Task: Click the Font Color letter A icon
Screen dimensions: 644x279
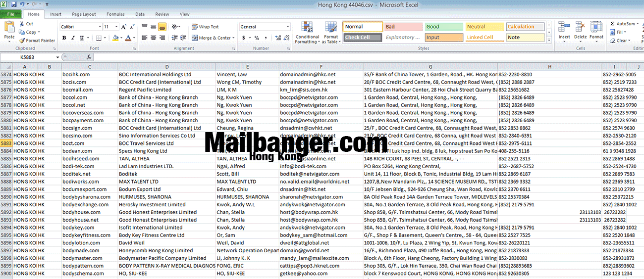Action: click(x=128, y=38)
